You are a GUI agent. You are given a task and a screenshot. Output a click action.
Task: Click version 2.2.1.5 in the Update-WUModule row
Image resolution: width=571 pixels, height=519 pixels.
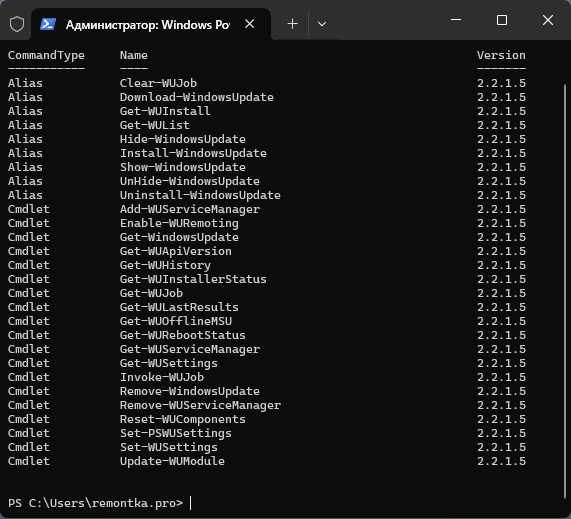point(501,461)
